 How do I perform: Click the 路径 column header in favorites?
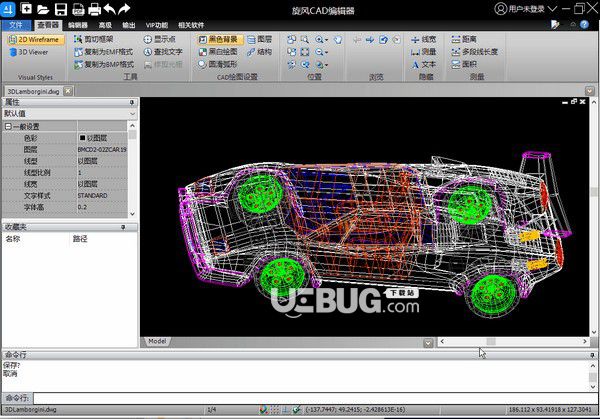click(80, 239)
